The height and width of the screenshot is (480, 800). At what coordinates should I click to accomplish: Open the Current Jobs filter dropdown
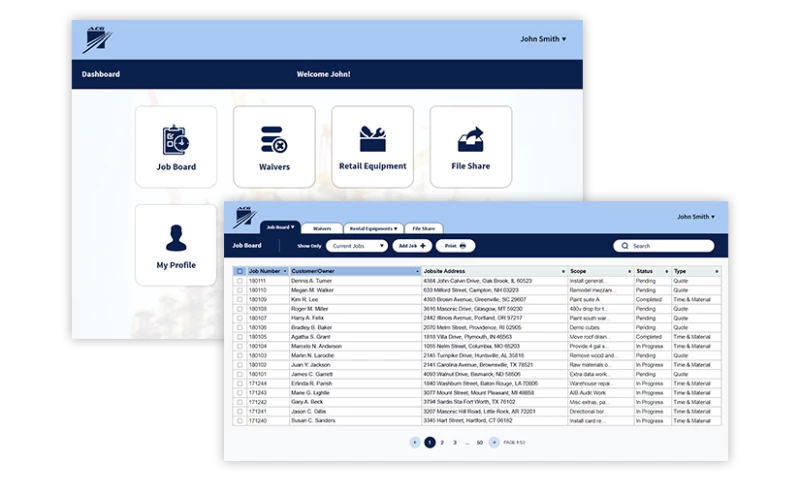pos(357,246)
